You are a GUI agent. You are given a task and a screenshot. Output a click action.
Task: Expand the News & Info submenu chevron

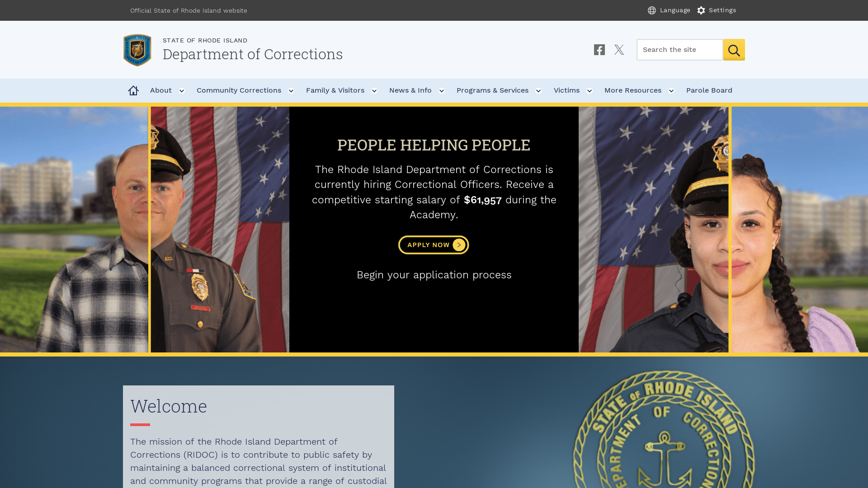(442, 91)
